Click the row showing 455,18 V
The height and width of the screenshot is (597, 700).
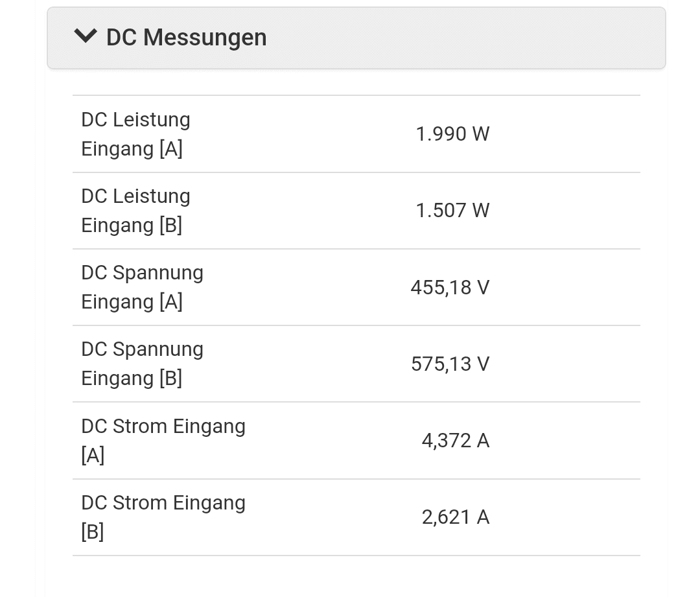(356, 287)
